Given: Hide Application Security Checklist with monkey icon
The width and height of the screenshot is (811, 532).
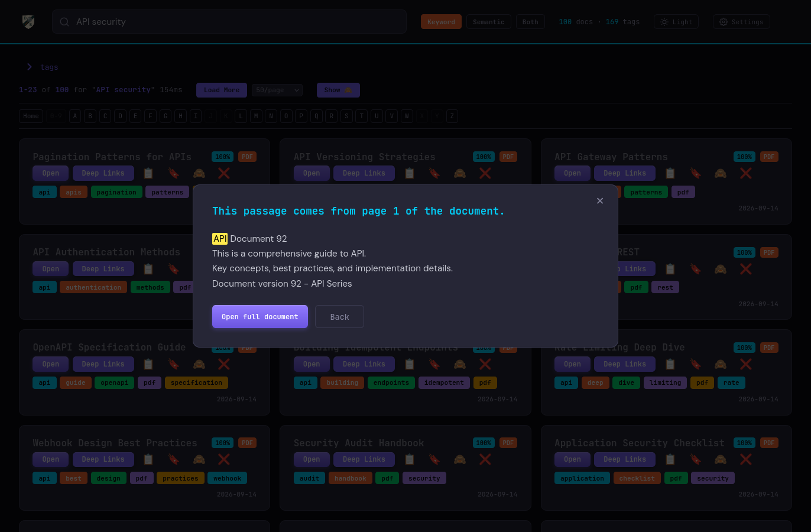Looking at the screenshot, I should point(721,459).
